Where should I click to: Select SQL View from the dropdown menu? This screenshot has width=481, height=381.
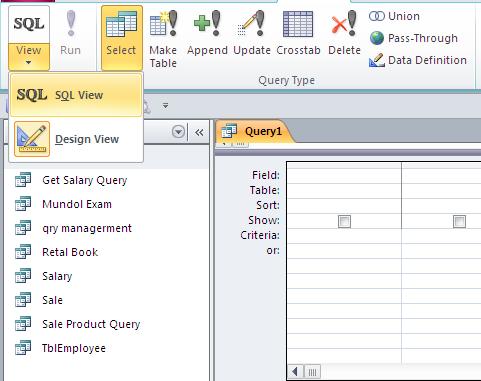point(76,95)
